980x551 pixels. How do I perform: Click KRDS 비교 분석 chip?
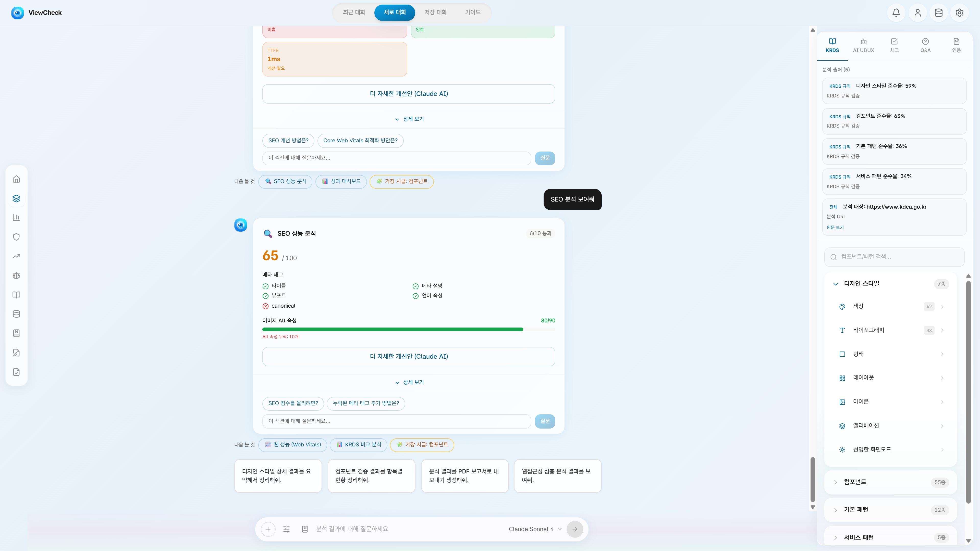[x=358, y=445]
